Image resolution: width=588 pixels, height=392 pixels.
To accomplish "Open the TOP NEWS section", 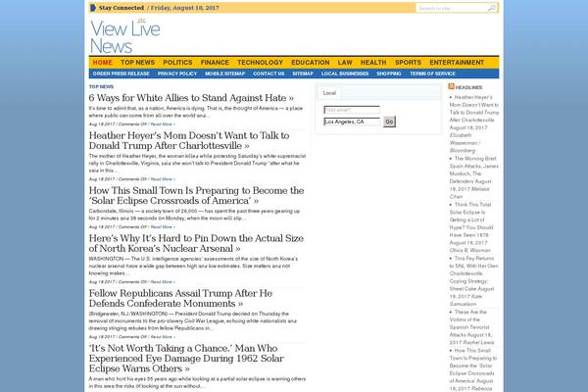I will [137, 63].
